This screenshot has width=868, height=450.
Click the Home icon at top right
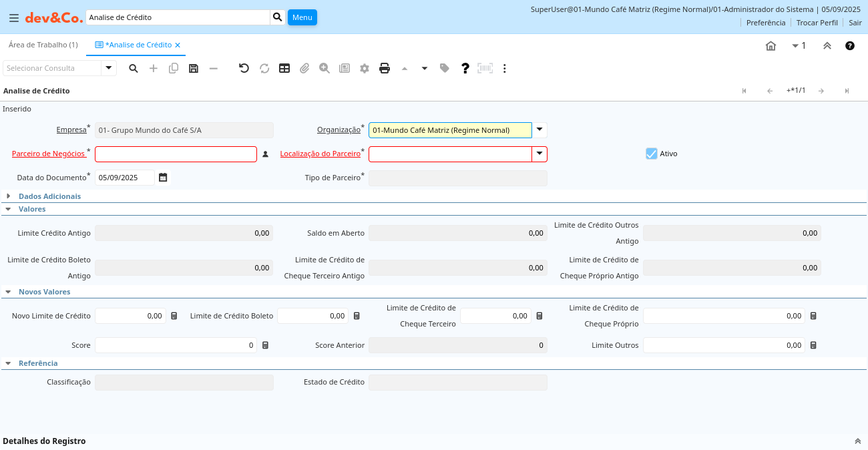pyautogui.click(x=771, y=46)
